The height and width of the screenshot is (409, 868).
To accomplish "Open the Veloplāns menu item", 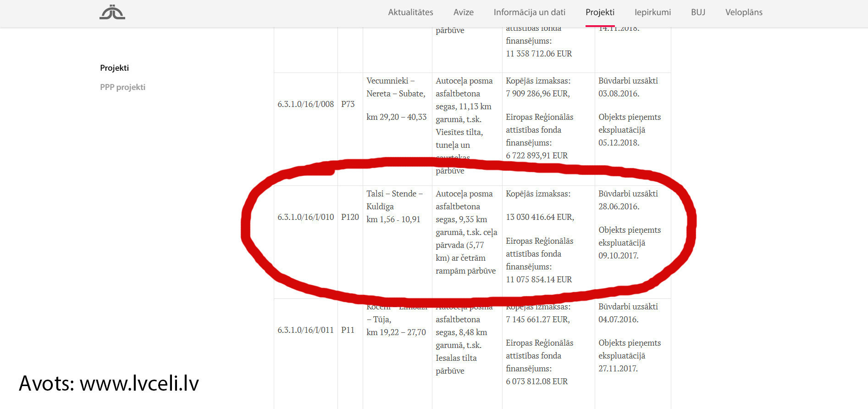I will coord(744,12).
